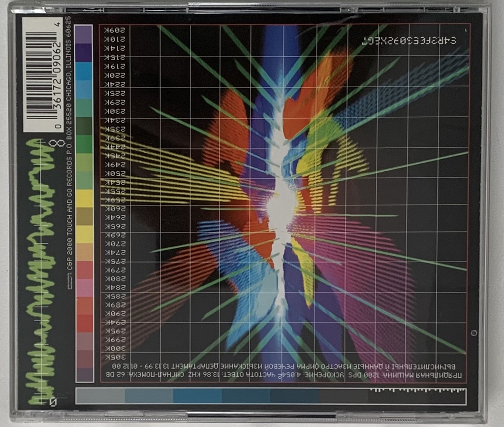Viewport: 504px width, 427px height.
Task: Choose the pink swatch next to 284K
Action: pos(84,287)
